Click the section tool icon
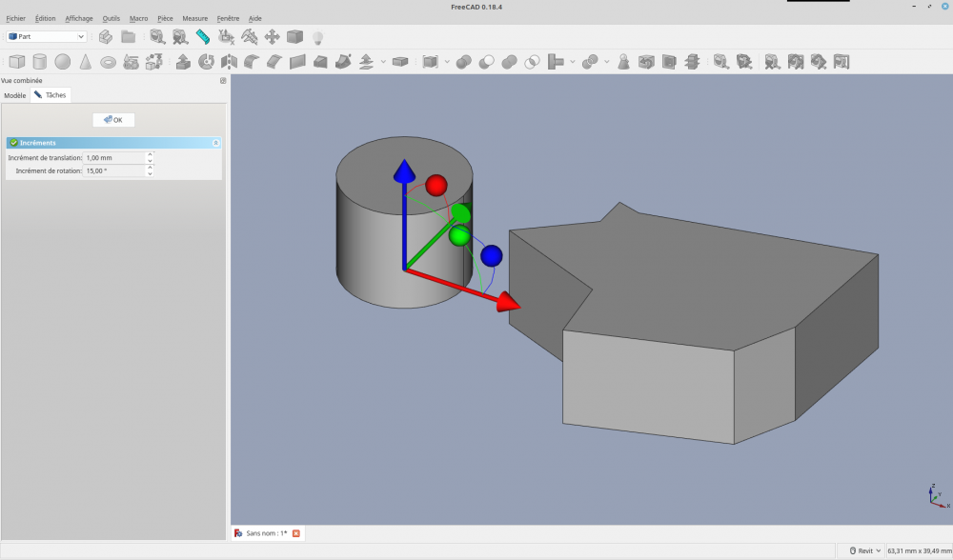This screenshot has width=953, height=560. [x=669, y=61]
